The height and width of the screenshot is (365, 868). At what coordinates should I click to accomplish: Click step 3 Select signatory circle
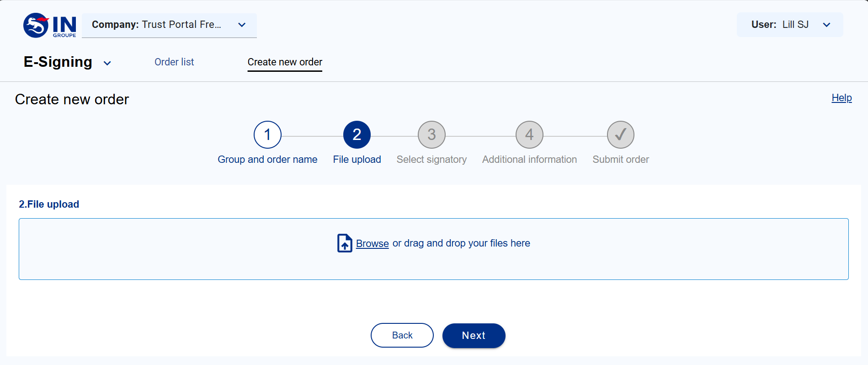click(431, 135)
